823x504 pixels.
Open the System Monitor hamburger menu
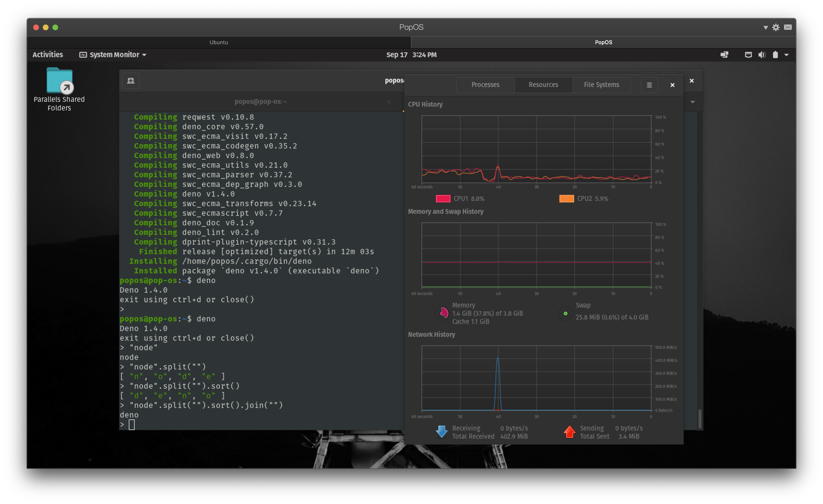click(x=649, y=85)
